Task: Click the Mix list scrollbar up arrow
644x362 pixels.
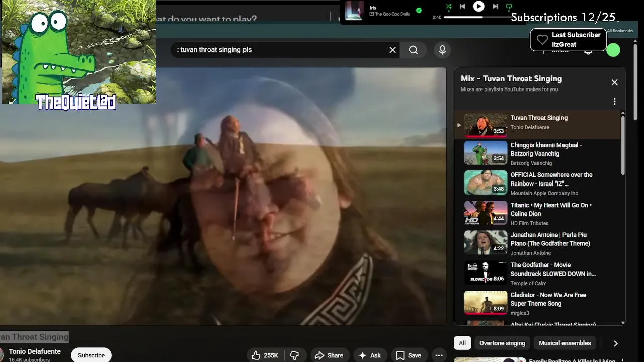Action: point(623,113)
